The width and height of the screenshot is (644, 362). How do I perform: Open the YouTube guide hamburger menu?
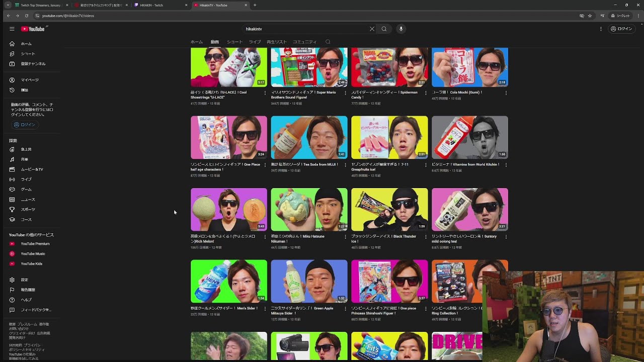(x=12, y=29)
